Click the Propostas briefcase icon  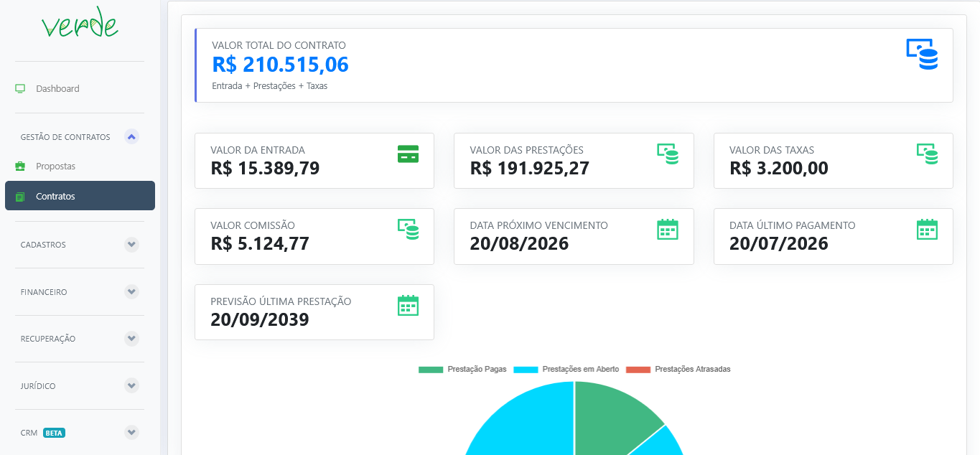click(x=20, y=166)
